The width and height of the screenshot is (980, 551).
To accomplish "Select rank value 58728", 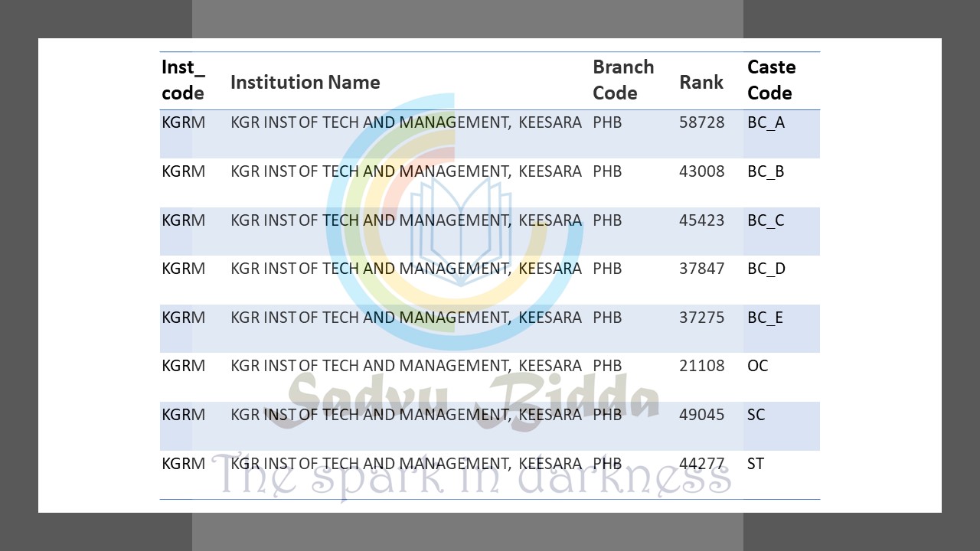I will tap(701, 122).
